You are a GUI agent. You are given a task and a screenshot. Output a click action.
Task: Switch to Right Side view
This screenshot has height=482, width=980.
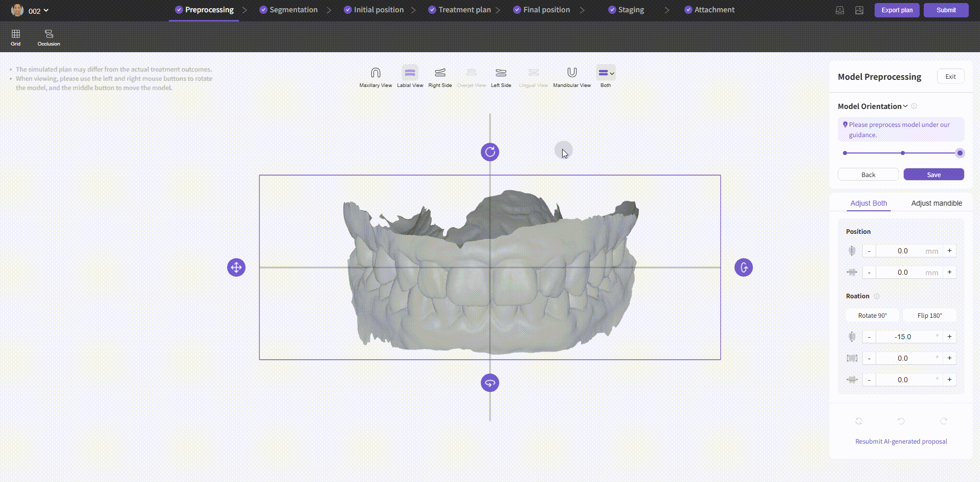coord(440,77)
